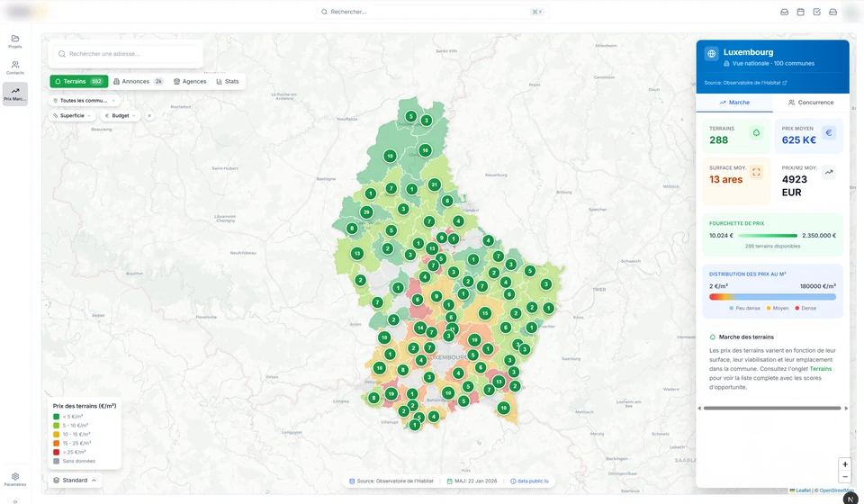Click the red > 25 €/m² legend swatch
Viewport: 864px width, 504px height.
[56, 452]
